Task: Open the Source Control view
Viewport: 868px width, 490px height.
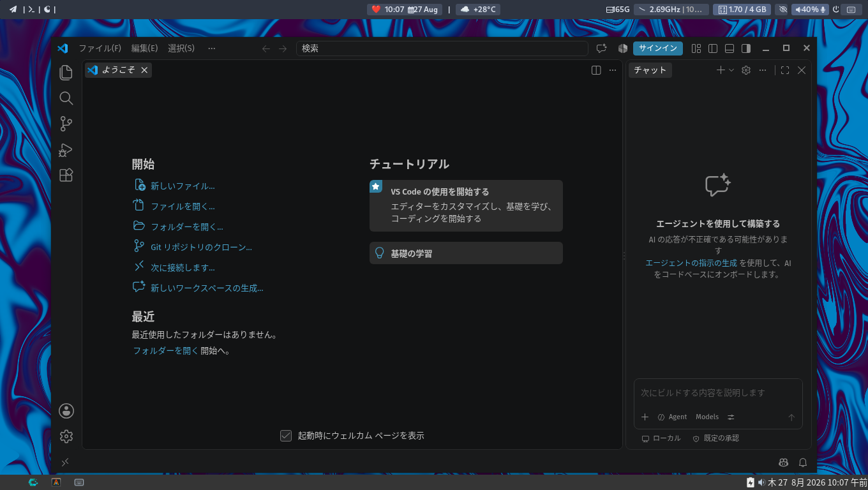Action: point(66,124)
